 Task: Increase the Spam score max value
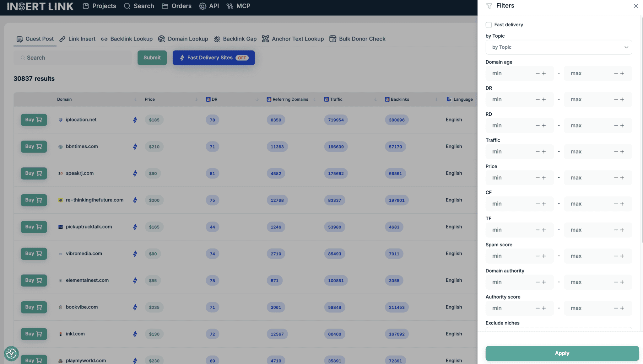pos(622,256)
